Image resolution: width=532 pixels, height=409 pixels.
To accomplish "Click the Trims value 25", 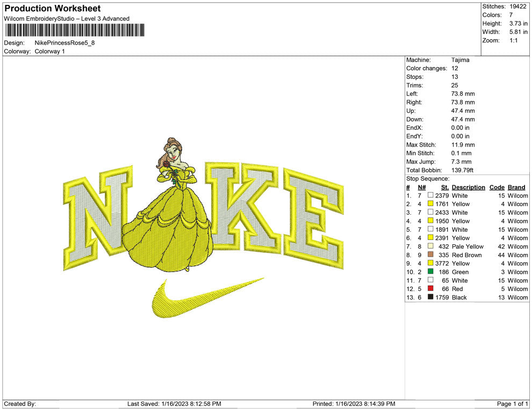I will click(x=455, y=85).
